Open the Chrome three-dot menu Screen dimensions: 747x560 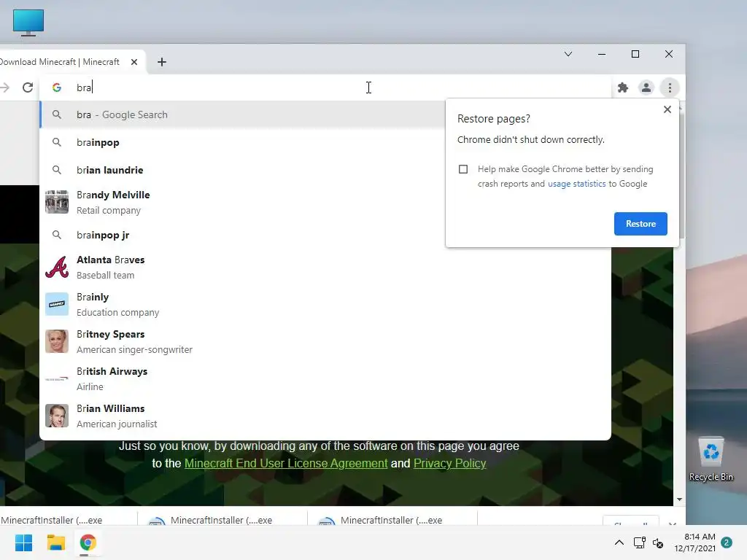click(670, 87)
